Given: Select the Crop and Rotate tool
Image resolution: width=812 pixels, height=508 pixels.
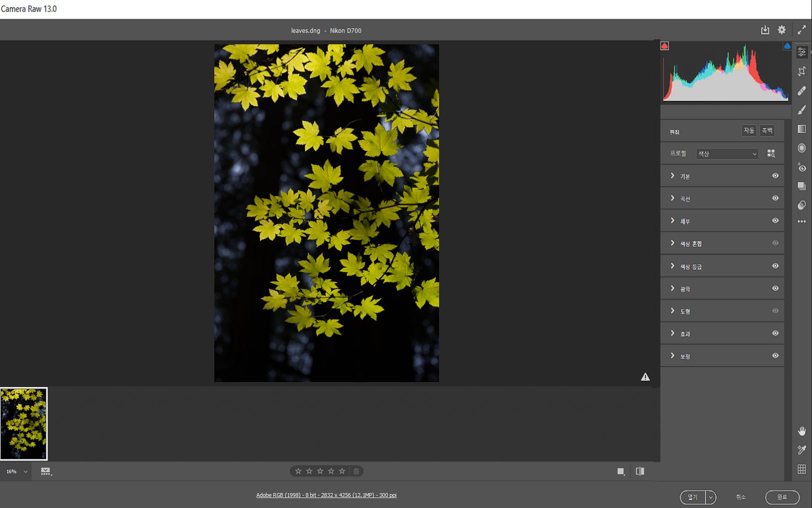Looking at the screenshot, I should (802, 71).
